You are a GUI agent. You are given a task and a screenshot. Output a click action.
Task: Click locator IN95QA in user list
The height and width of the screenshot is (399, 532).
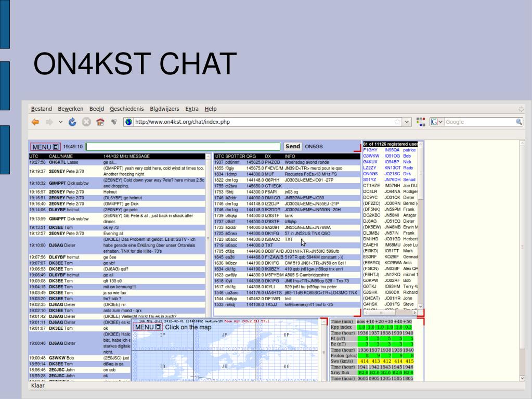pos(392,150)
